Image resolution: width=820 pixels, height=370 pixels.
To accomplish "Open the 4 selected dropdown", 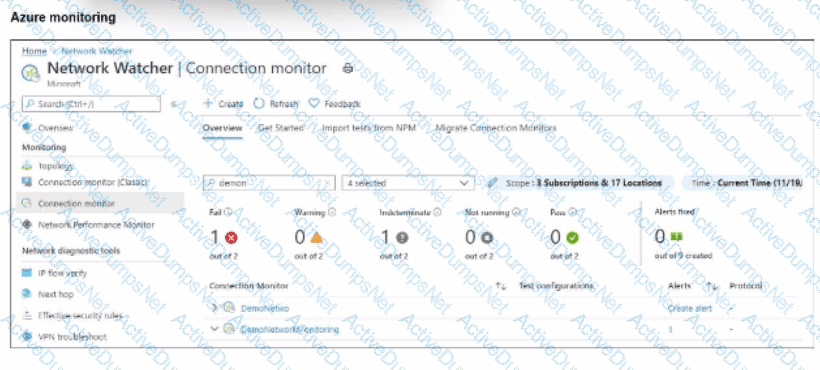I will [408, 183].
